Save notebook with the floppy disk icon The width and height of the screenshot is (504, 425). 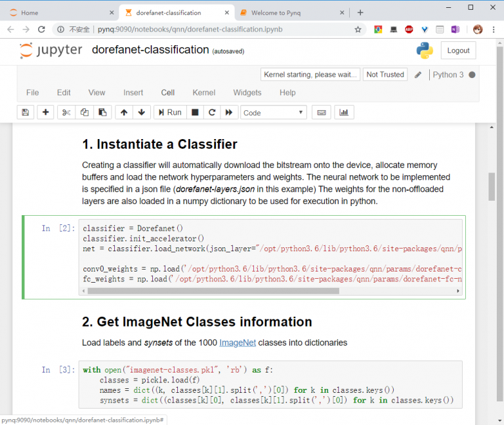[x=25, y=112]
